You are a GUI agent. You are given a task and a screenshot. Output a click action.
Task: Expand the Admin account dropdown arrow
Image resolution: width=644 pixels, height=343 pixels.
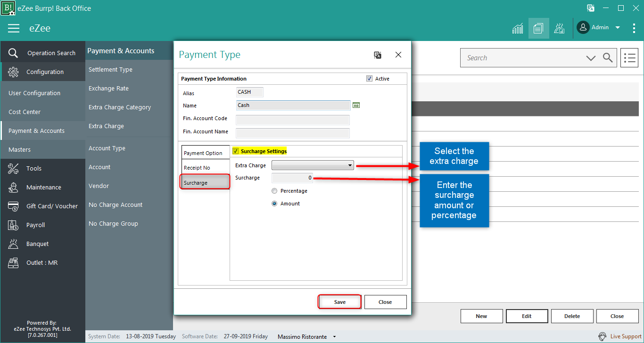(618, 28)
